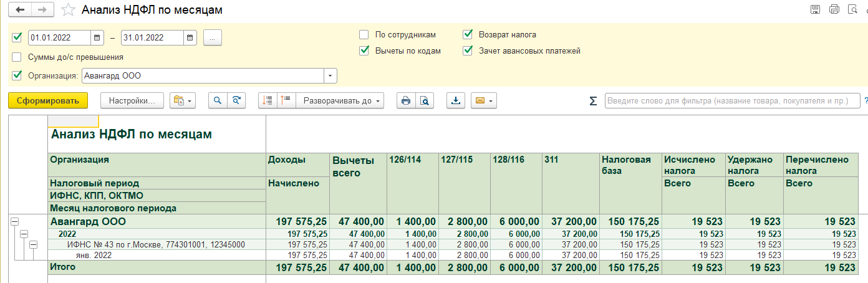Click the report title Анализ НДФЛ по месяцам

tap(131, 134)
